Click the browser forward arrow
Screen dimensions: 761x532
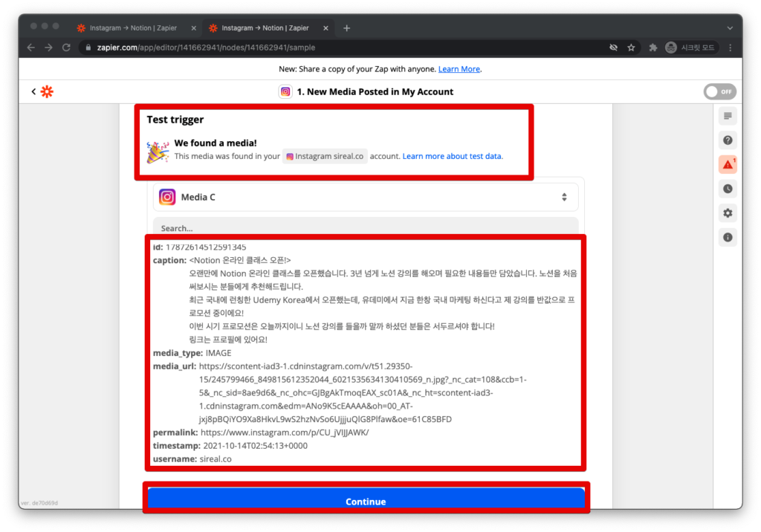[48, 48]
